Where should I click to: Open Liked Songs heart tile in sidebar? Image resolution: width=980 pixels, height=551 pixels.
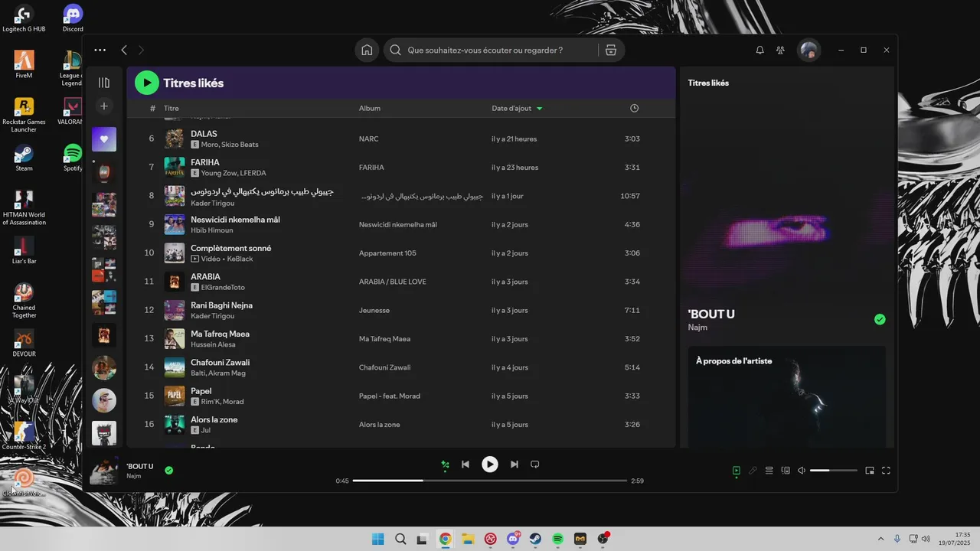pyautogui.click(x=104, y=139)
